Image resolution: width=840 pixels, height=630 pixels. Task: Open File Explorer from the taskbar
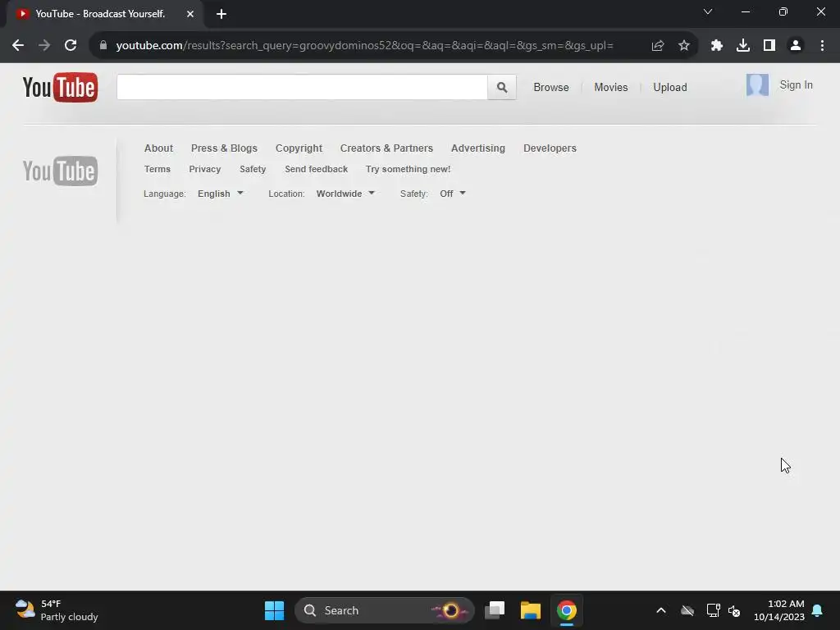pos(531,610)
